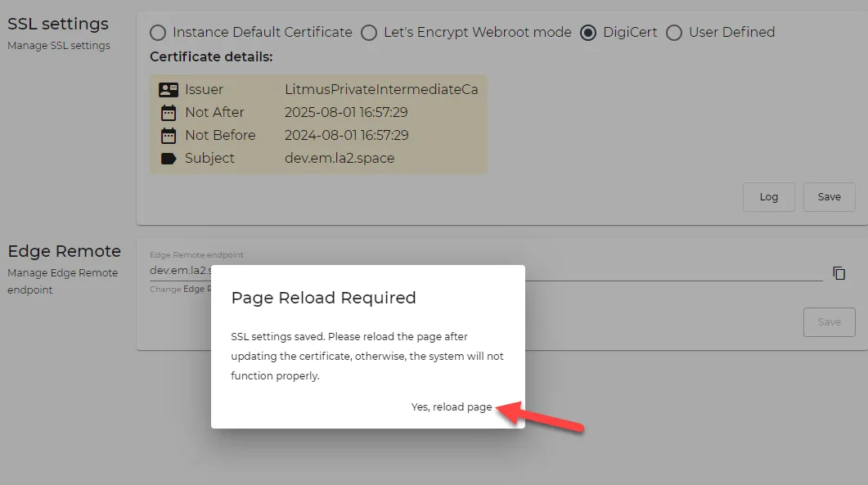
Task: Click the Manage Edge Remote endpoint description
Action: pyautogui.click(x=62, y=281)
